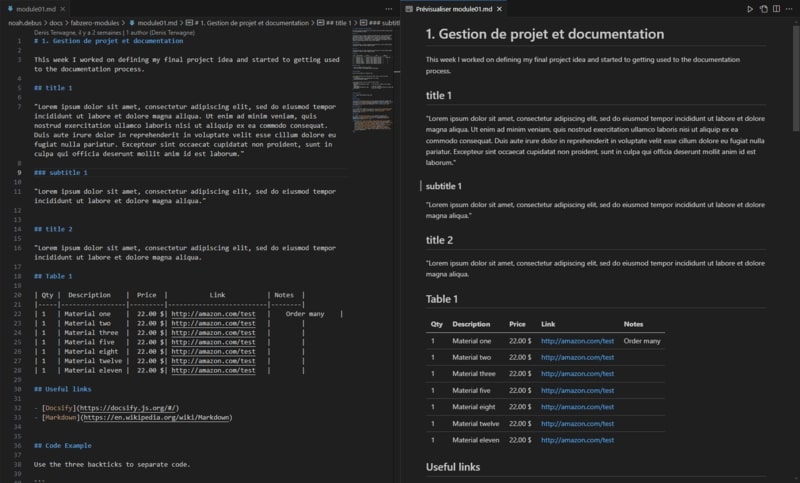Click the docsify.js.org URL in editor

tap(128, 408)
